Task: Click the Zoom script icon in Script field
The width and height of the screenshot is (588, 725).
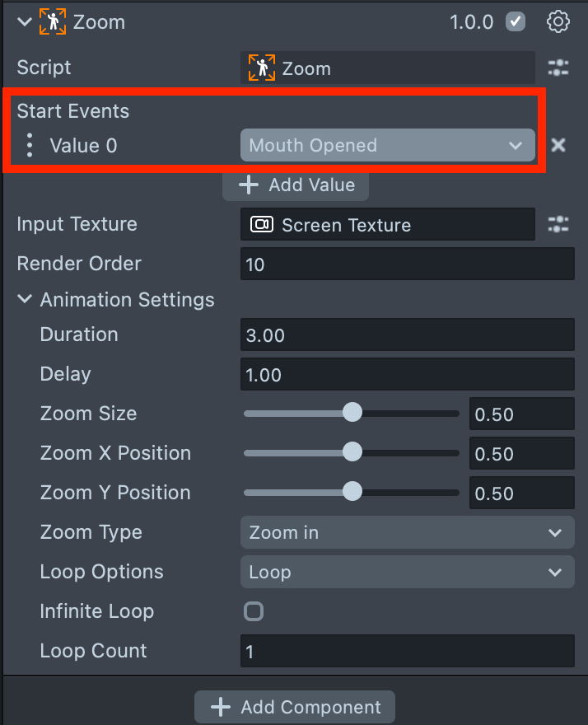Action: tap(262, 68)
